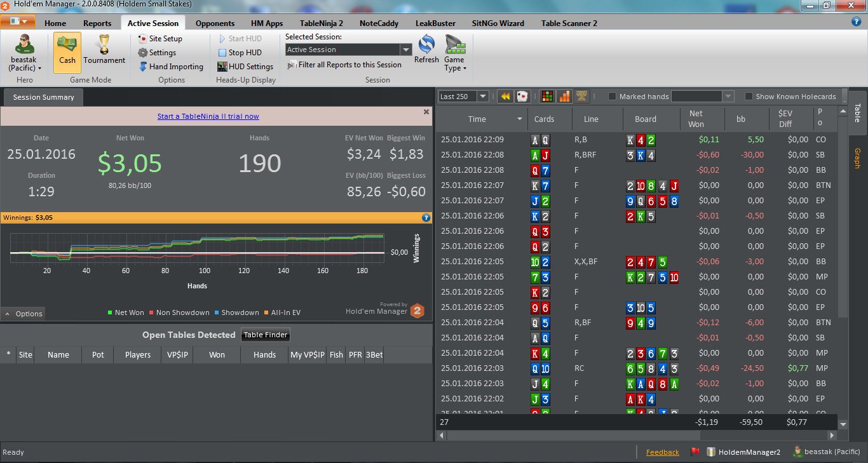Select the Session Summary tab

[x=43, y=97]
